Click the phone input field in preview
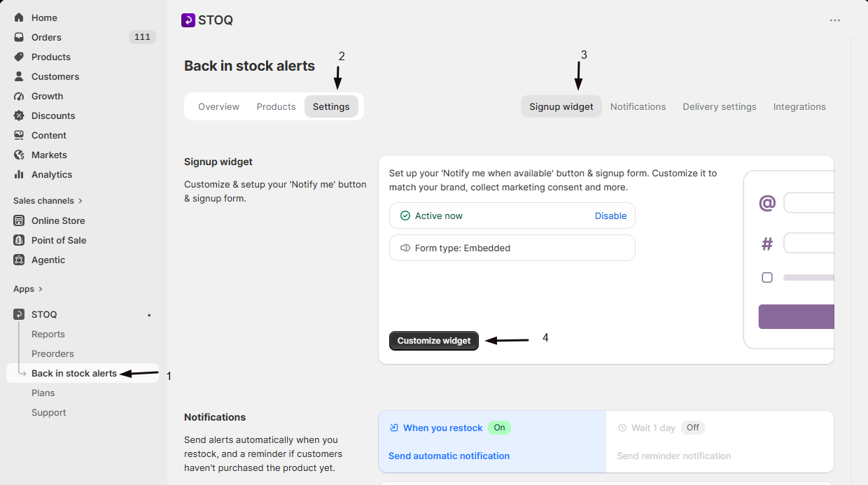 click(x=808, y=244)
